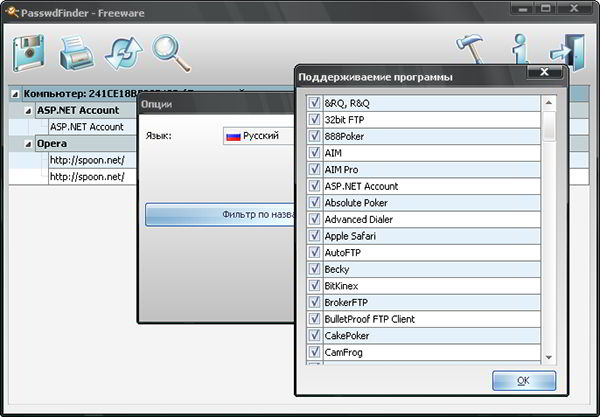600x417 pixels.
Task: Select the first http://spoon.net/ entry
Action: click(87, 160)
